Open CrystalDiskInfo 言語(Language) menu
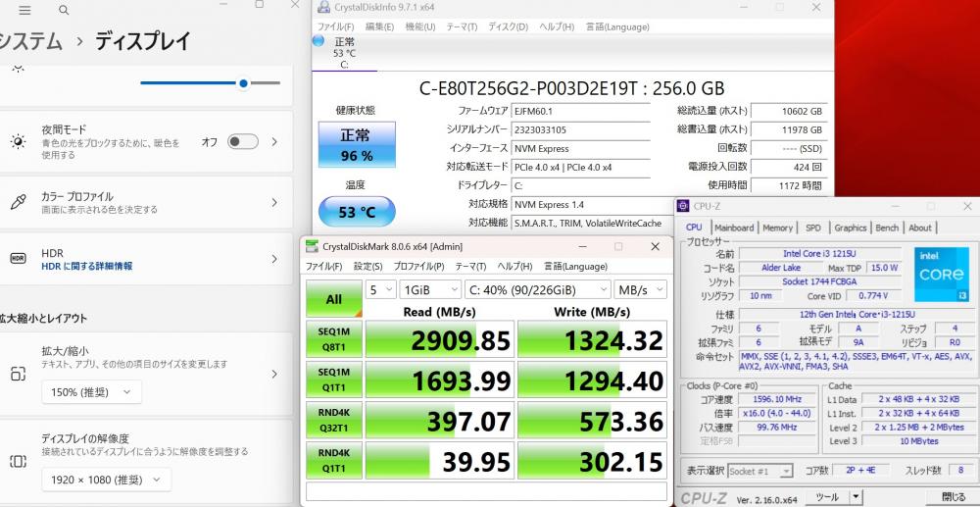This screenshot has width=980, height=507. click(617, 26)
